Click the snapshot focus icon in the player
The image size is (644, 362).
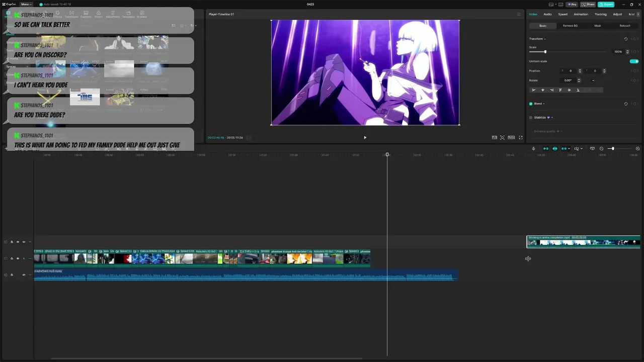coord(502,137)
